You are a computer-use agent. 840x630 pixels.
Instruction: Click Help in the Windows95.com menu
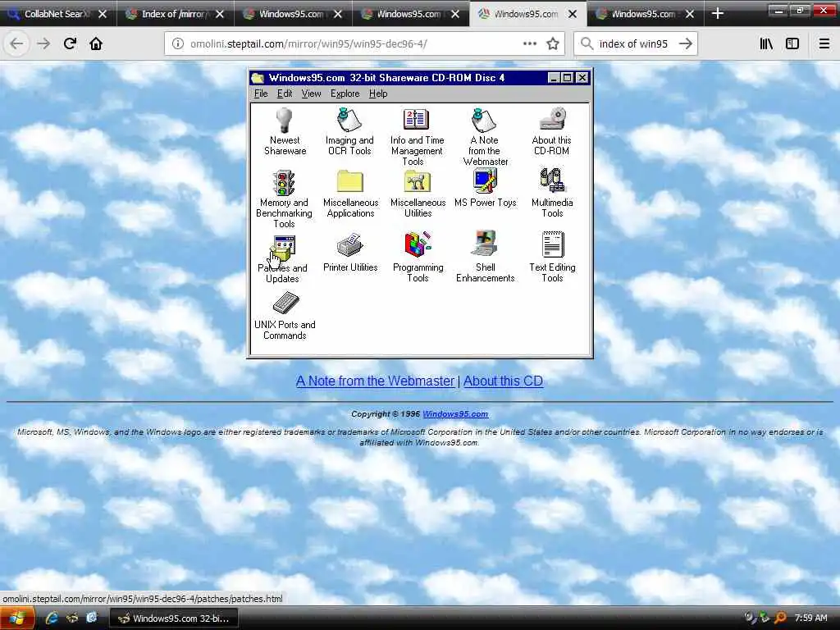(378, 94)
